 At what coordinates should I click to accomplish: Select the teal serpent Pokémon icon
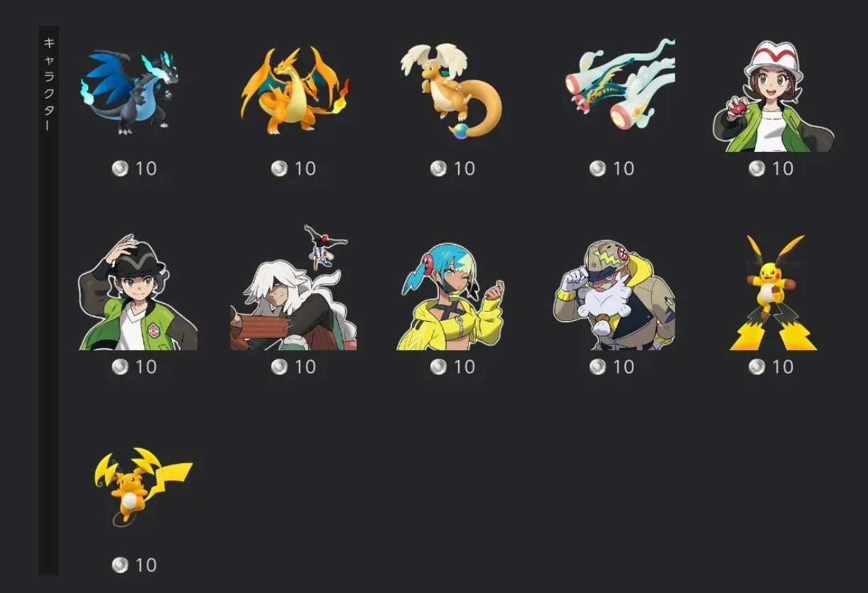pos(620,84)
